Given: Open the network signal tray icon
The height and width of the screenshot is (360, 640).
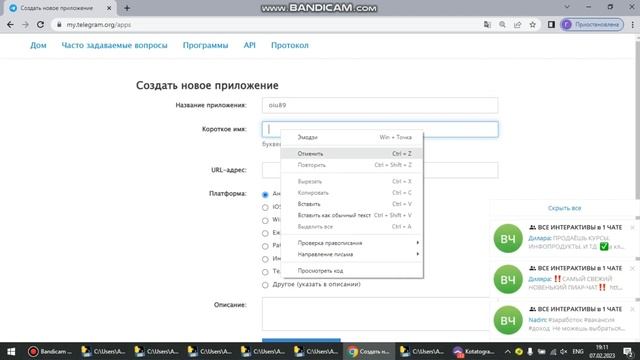Looking at the screenshot, I should pos(553,351).
